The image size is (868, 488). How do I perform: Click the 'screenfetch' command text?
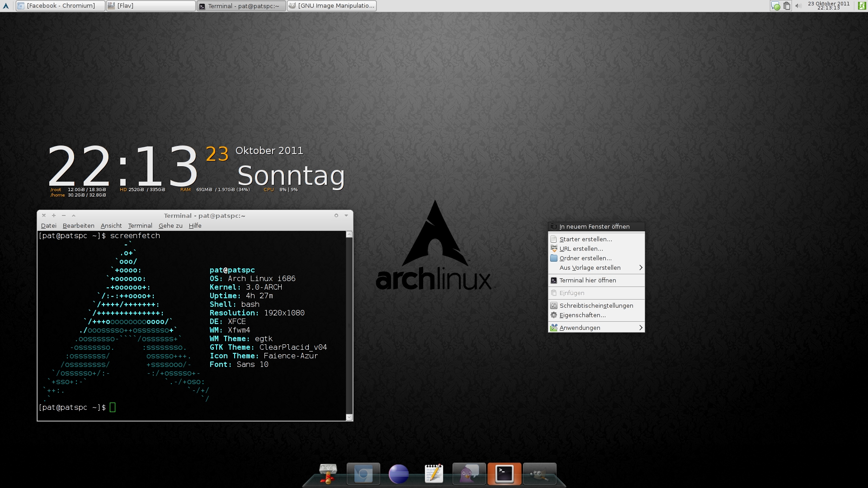point(135,236)
